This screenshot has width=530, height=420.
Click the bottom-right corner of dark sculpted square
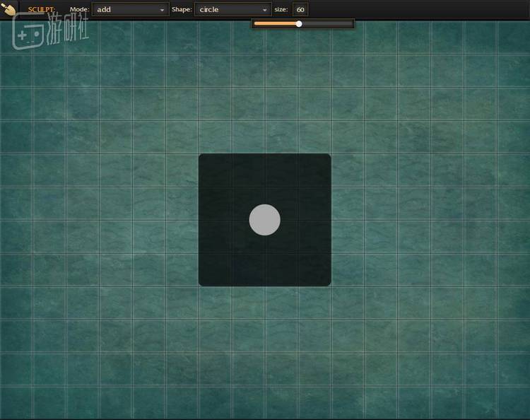[328, 283]
